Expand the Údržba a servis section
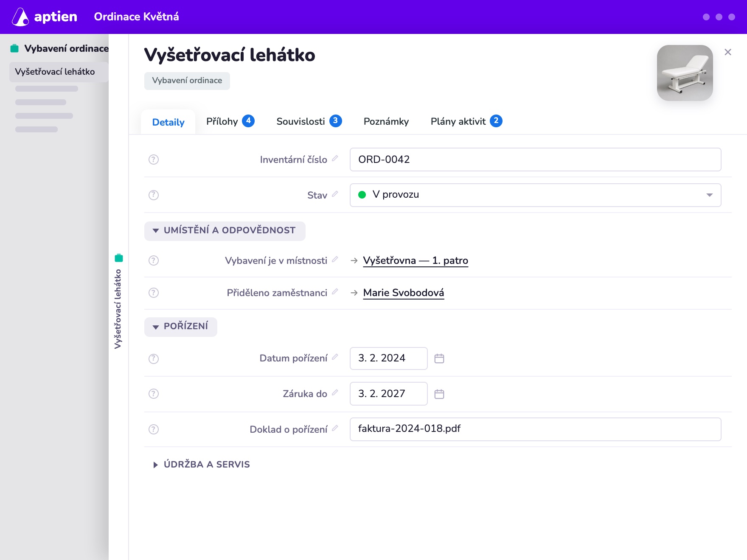The image size is (747, 560). tap(201, 465)
